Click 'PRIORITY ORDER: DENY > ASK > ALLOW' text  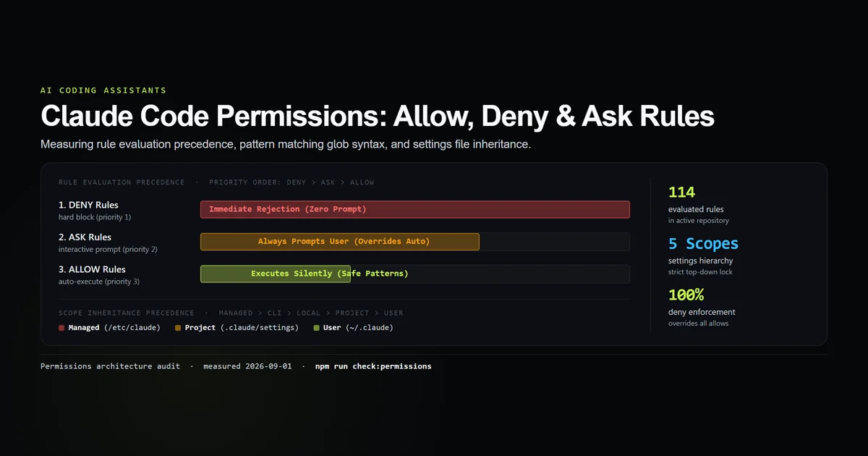(x=292, y=182)
